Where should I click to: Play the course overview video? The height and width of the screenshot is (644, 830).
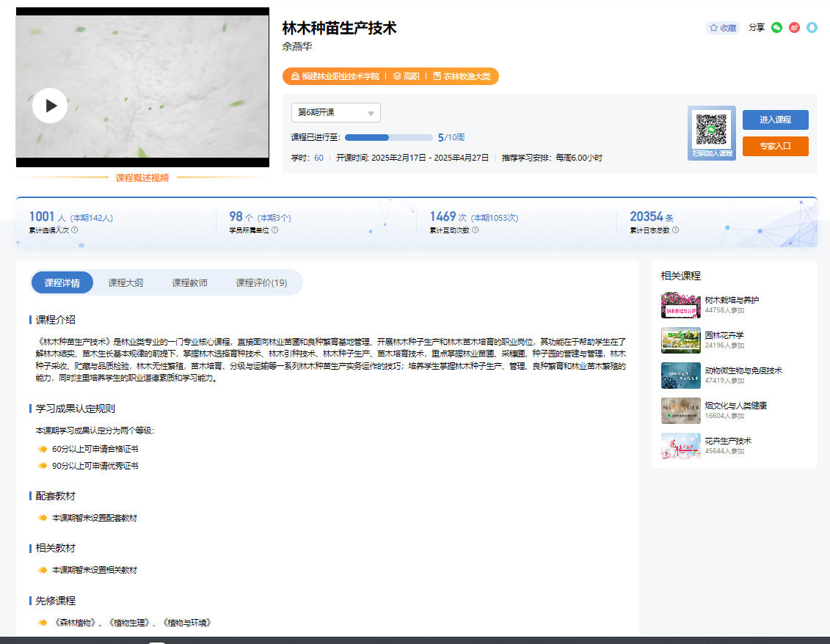[50, 106]
